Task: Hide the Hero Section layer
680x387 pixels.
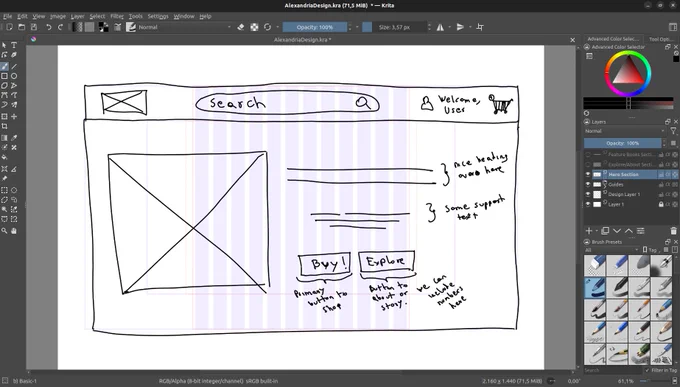Action: click(588, 174)
